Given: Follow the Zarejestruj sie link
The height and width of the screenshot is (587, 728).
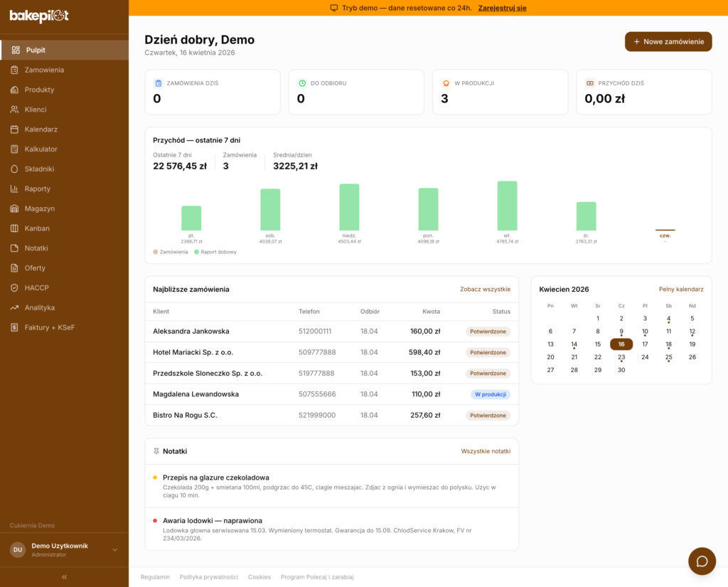Looking at the screenshot, I should coord(502,8).
